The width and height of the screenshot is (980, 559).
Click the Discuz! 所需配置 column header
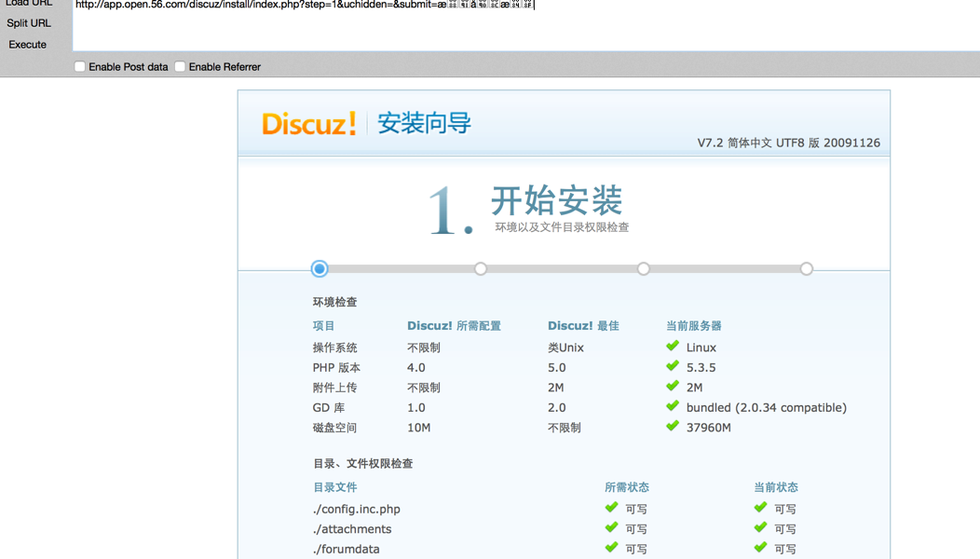(x=454, y=326)
